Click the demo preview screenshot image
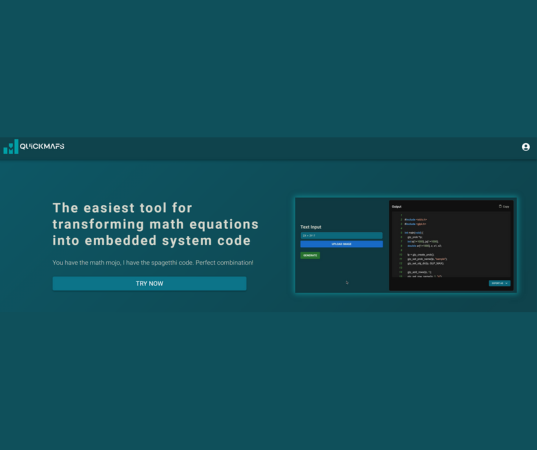 click(406, 245)
